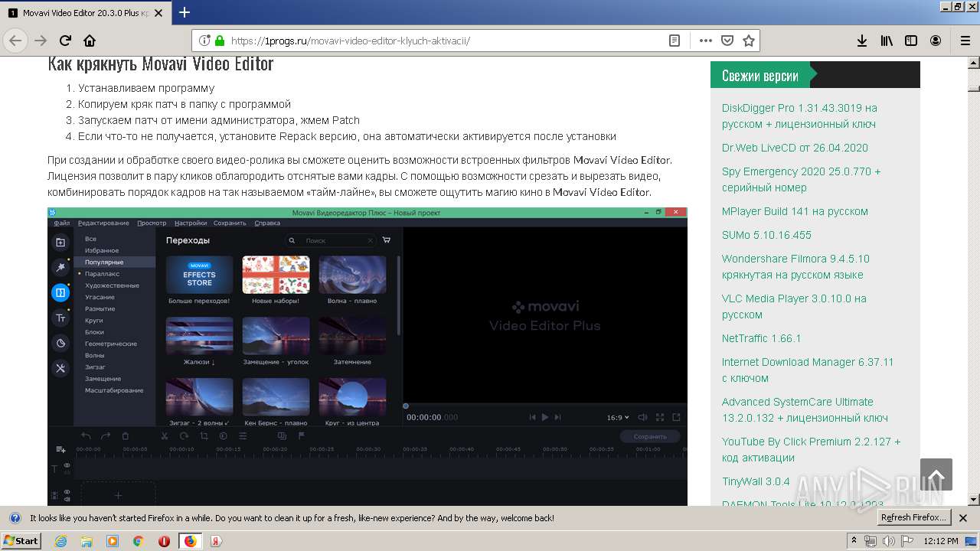Open the 16:9 aspect ratio dropdown

point(618,417)
